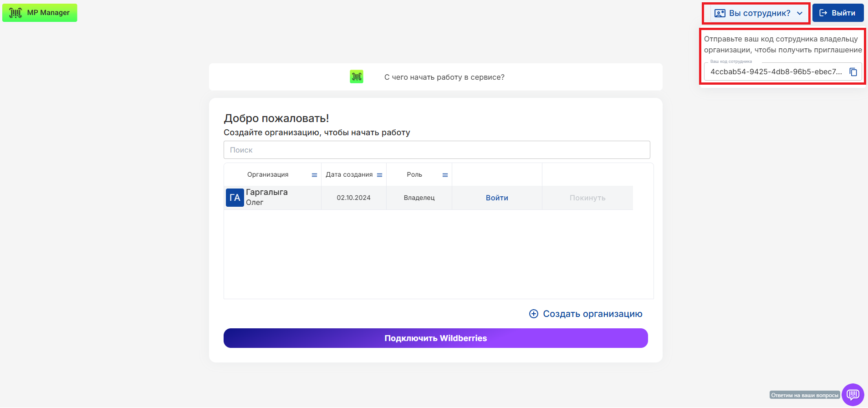Click the Выйти logout button

(x=837, y=13)
